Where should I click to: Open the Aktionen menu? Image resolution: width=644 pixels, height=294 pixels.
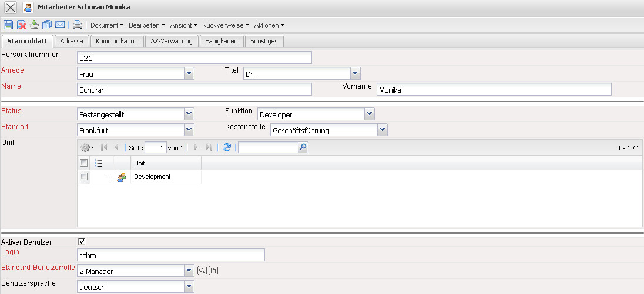[x=269, y=25]
